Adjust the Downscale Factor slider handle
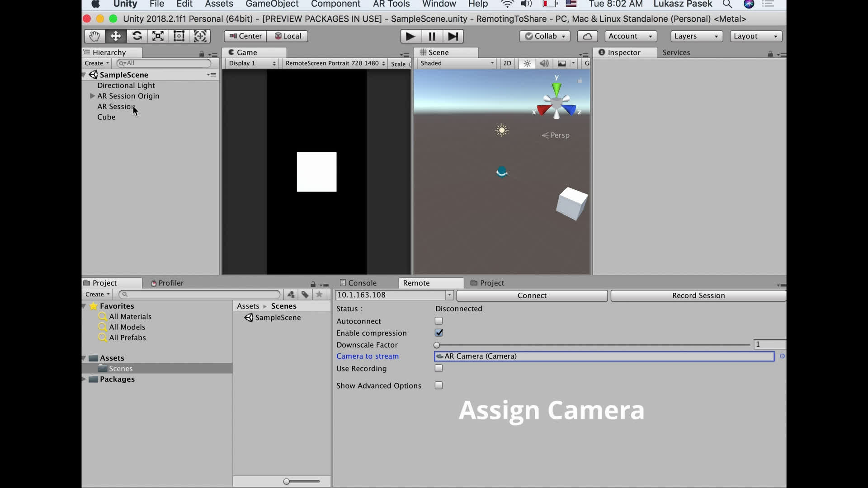868x488 pixels. pyautogui.click(x=437, y=345)
